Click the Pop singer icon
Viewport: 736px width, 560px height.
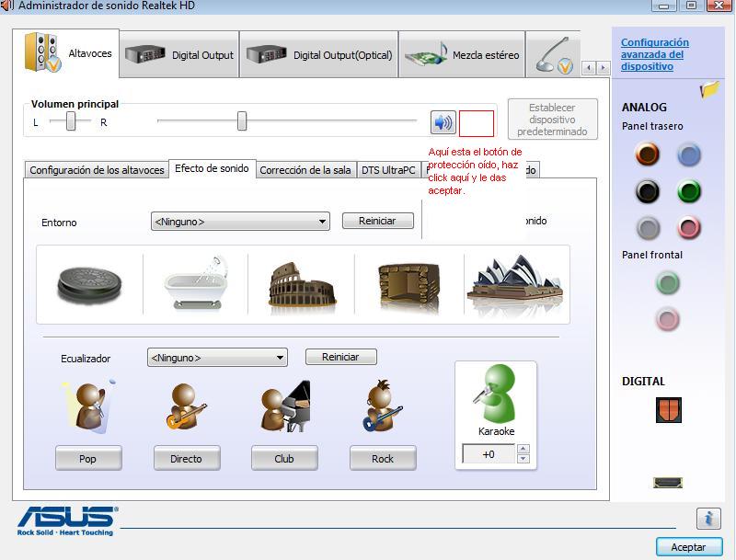pos(88,406)
